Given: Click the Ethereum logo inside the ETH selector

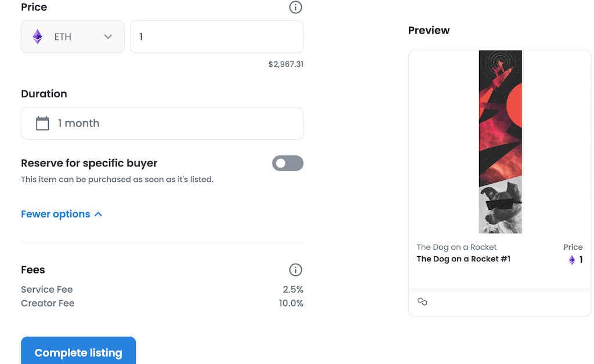Looking at the screenshot, I should [x=38, y=36].
